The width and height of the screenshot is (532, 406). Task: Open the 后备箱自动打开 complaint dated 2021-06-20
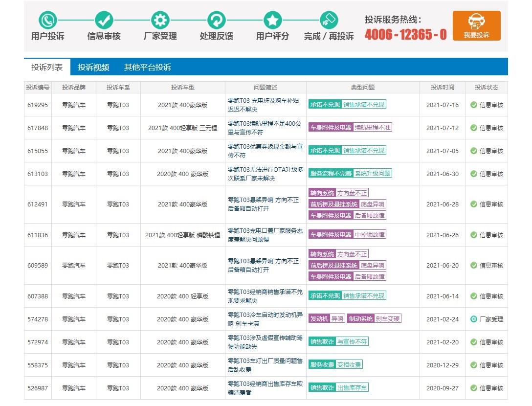263,265
